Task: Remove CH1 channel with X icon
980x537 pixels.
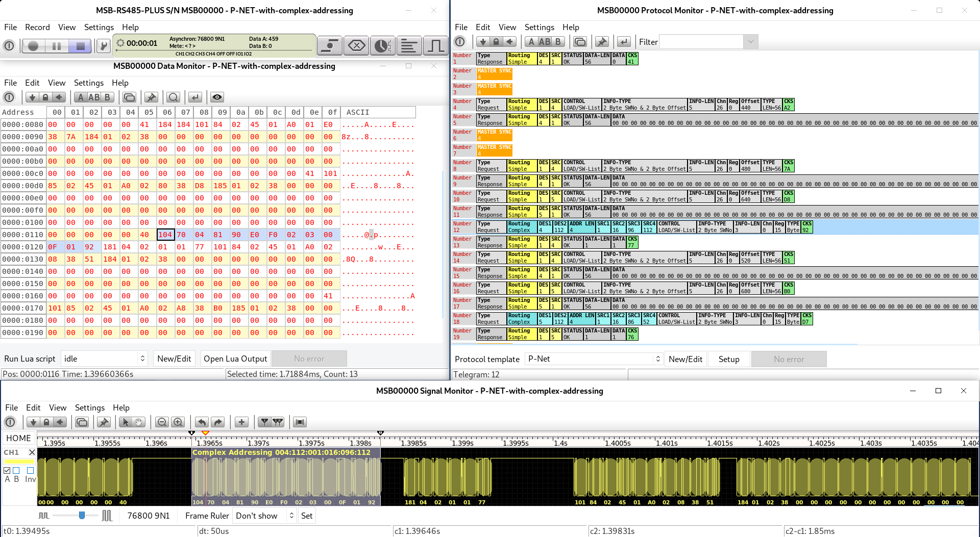Action: coord(32,452)
